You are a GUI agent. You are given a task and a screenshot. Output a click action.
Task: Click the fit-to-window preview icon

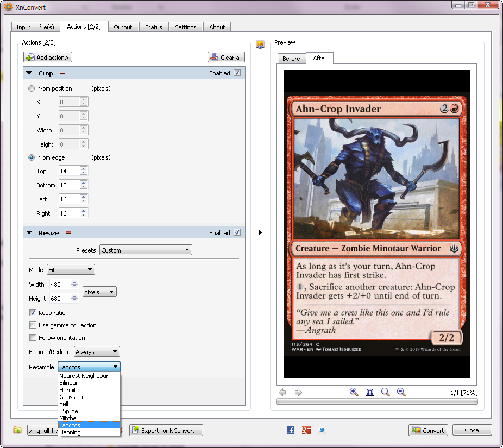pos(370,392)
